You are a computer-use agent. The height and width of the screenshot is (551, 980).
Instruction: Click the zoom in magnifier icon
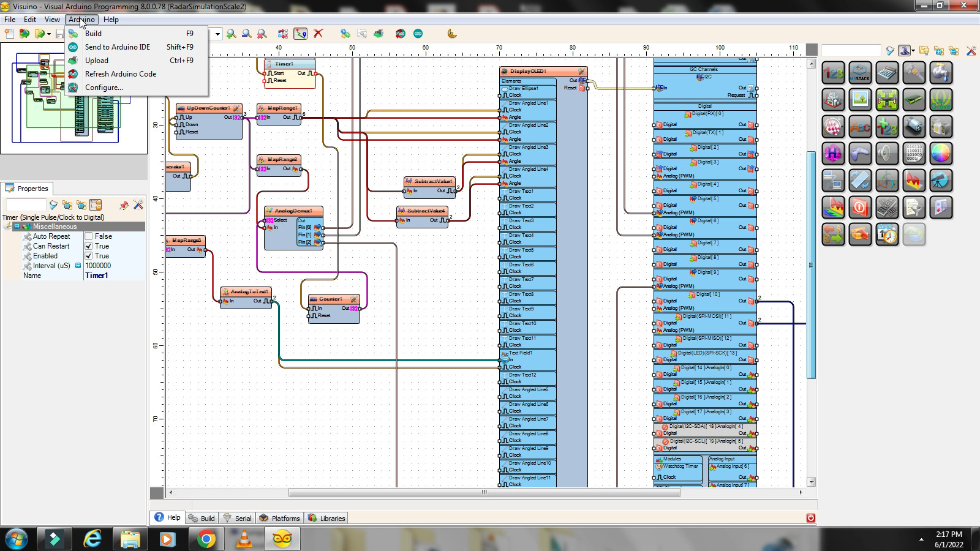[x=231, y=34]
